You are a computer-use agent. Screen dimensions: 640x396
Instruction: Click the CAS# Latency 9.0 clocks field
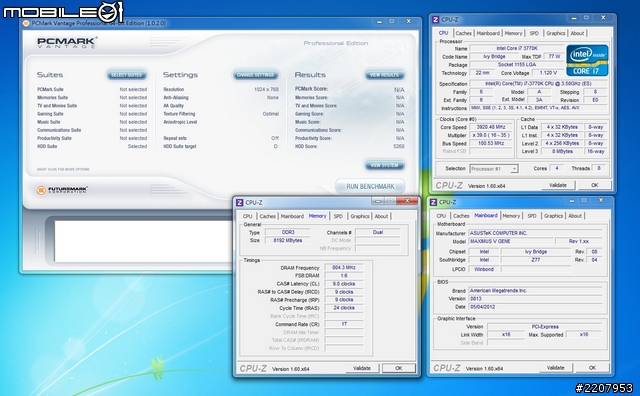point(344,284)
